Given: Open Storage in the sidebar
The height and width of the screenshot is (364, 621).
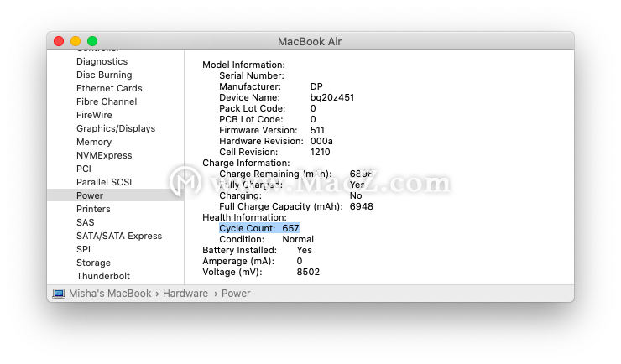Looking at the screenshot, I should (93, 263).
